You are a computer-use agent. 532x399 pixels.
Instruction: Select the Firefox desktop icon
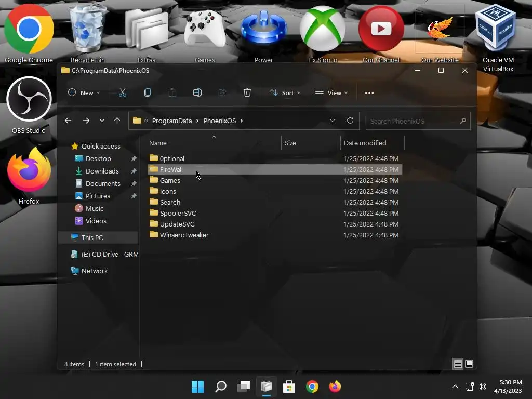[29, 177]
